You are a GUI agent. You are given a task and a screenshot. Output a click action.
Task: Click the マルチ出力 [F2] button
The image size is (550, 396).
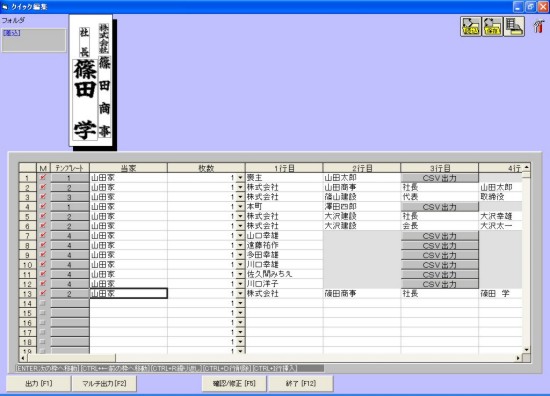pos(104,383)
